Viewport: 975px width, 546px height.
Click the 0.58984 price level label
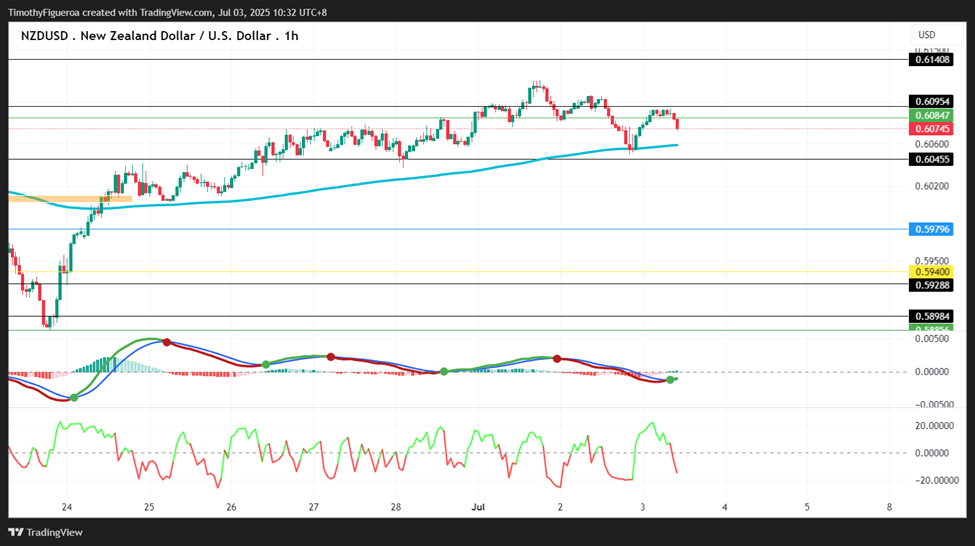pyautogui.click(x=931, y=317)
